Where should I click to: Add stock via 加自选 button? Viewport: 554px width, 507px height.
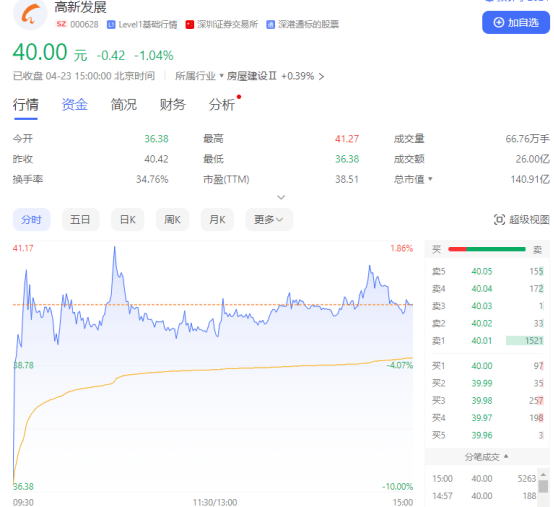tap(515, 23)
